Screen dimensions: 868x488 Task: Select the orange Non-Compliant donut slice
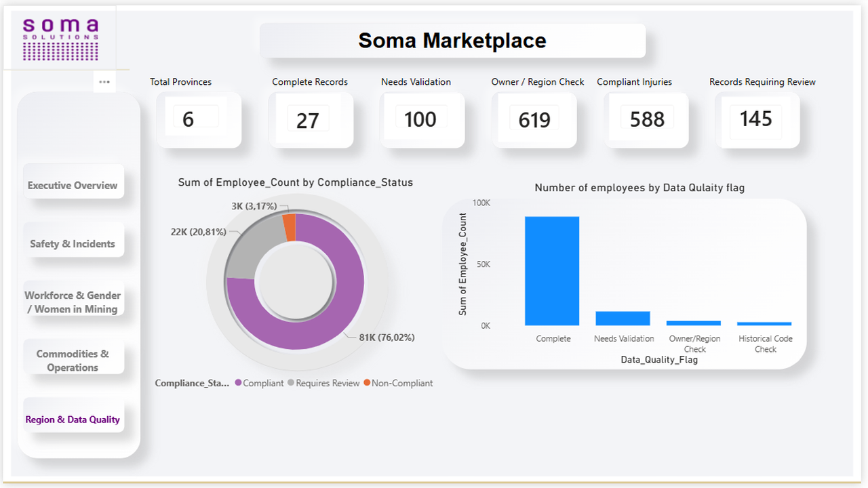[x=289, y=228]
